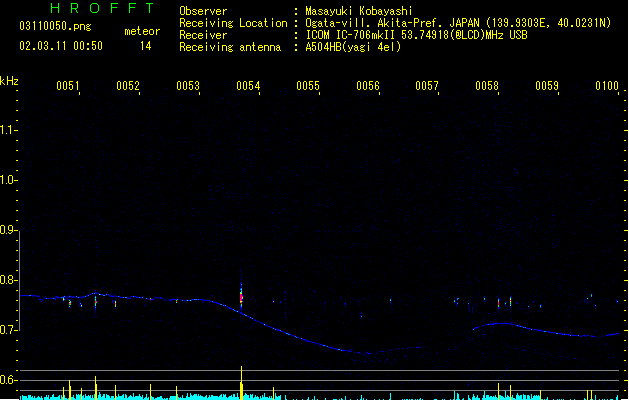Click the 0.9 kHz frequency label
The width and height of the screenshot is (629, 400).
[8, 230]
